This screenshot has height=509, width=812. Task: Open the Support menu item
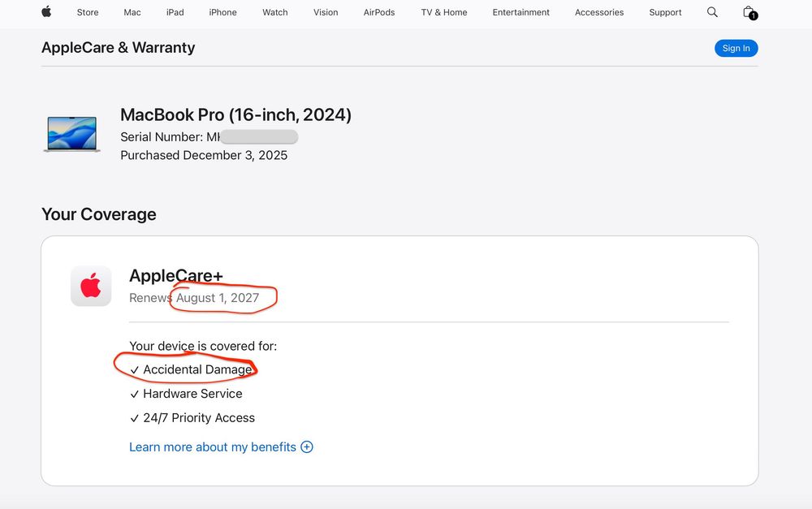pos(666,12)
